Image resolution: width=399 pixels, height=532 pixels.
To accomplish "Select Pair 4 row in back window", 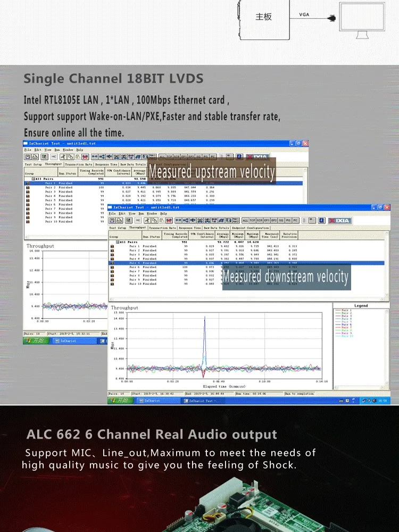I will (163, 196).
